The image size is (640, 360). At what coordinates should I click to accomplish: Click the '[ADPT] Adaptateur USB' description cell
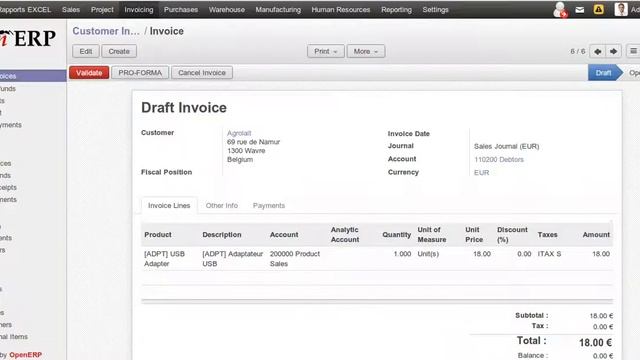pos(232,259)
